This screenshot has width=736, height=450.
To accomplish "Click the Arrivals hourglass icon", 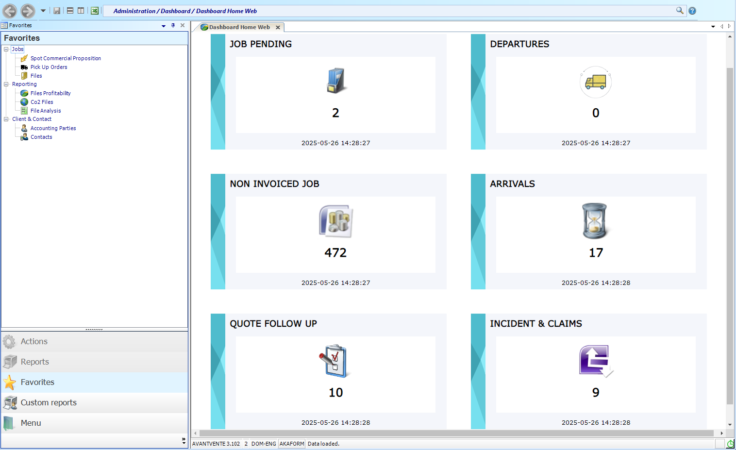I will tap(594, 221).
